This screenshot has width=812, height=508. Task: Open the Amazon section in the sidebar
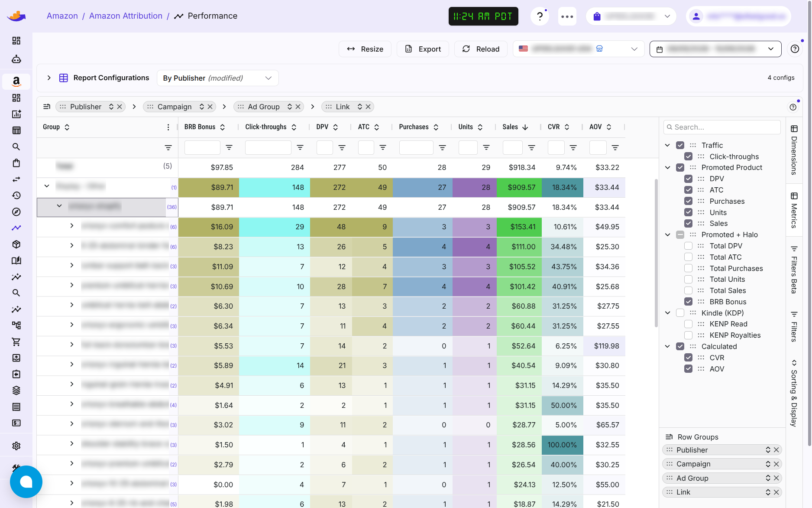pos(16,81)
